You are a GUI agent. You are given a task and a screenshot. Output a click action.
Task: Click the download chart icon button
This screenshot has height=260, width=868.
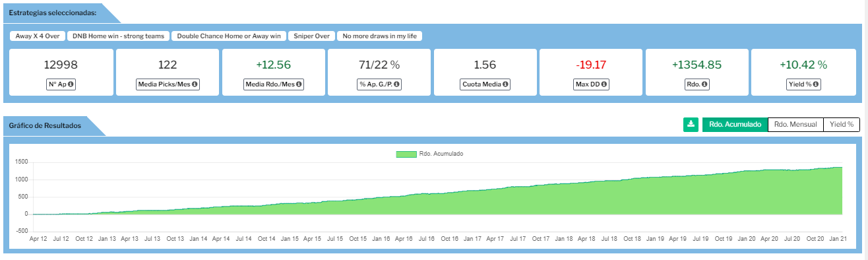[691, 124]
